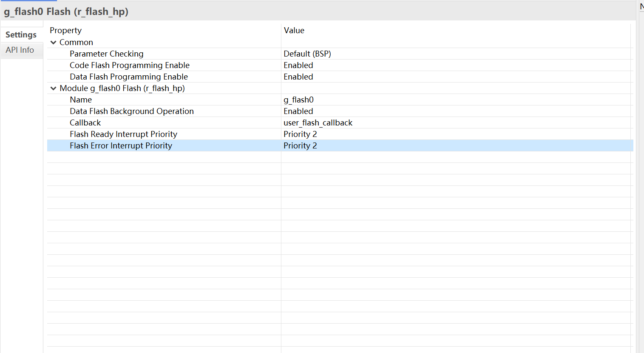The width and height of the screenshot is (644, 353).
Task: Click the Value column header
Action: (x=294, y=31)
